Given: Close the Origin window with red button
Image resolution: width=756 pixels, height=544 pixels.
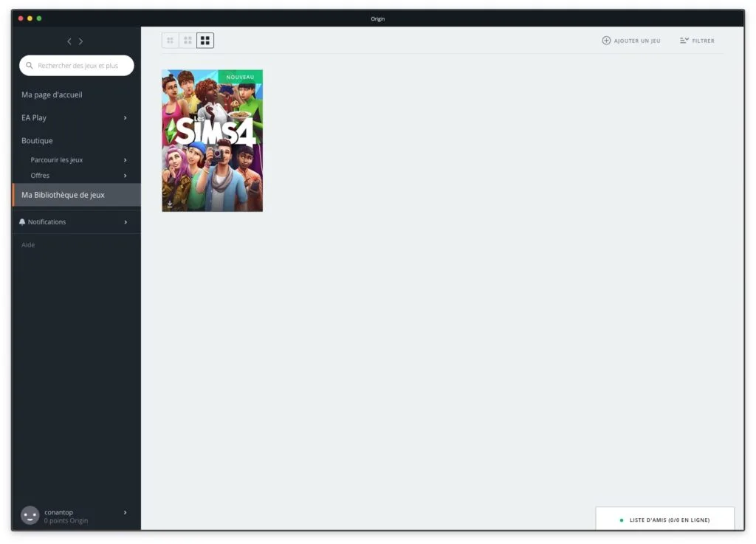Looking at the screenshot, I should [21, 18].
